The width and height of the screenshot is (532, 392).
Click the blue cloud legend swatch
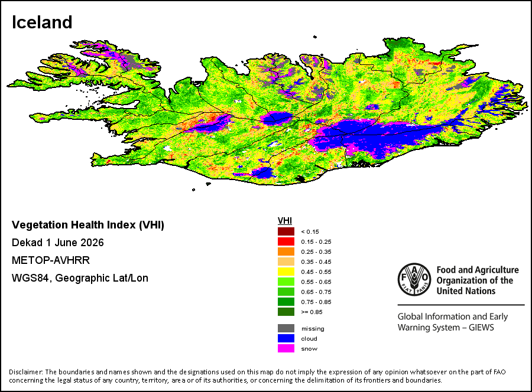pyautogui.click(x=286, y=338)
